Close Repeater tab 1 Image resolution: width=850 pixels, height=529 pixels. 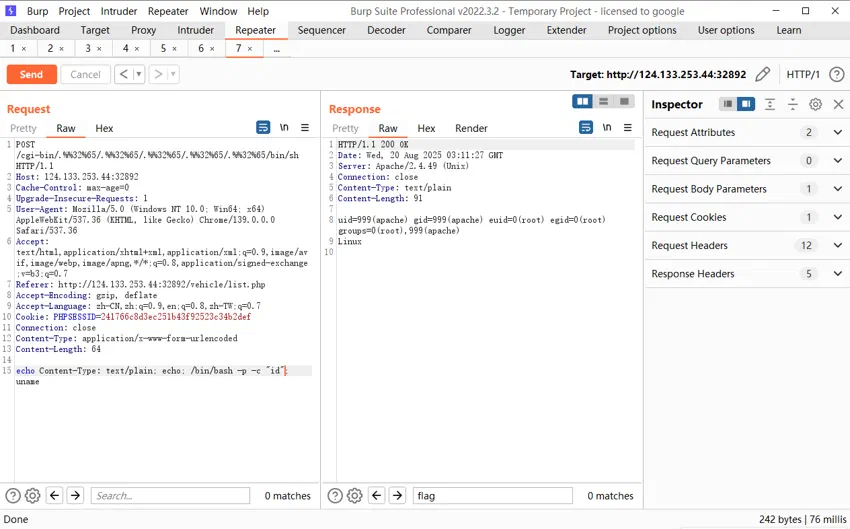(24, 49)
